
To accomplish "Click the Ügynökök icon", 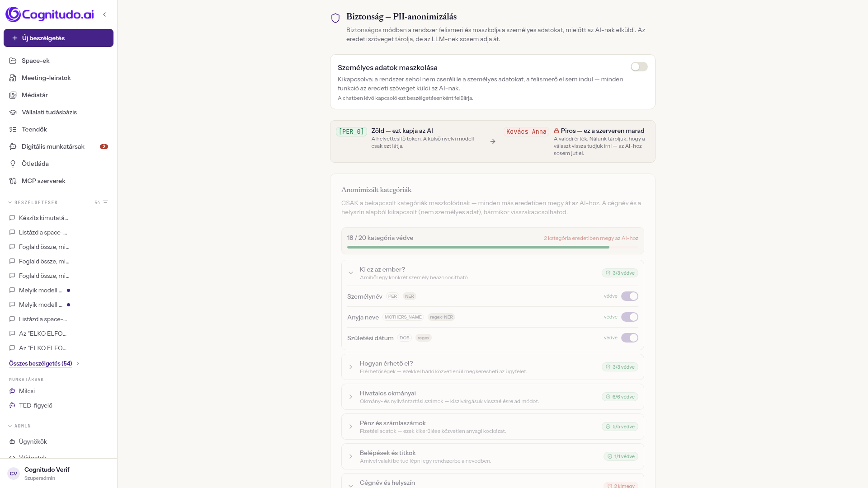I will [x=12, y=441].
